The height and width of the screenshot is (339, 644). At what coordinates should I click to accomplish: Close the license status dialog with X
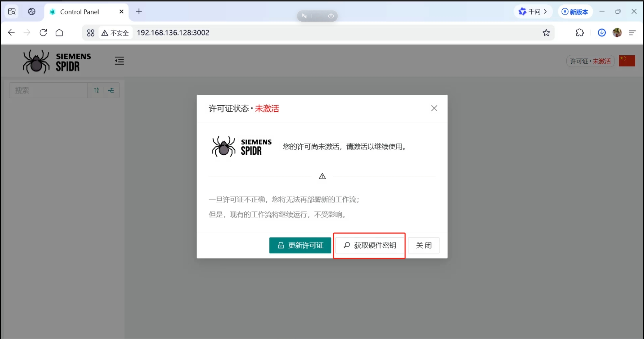[x=434, y=108]
